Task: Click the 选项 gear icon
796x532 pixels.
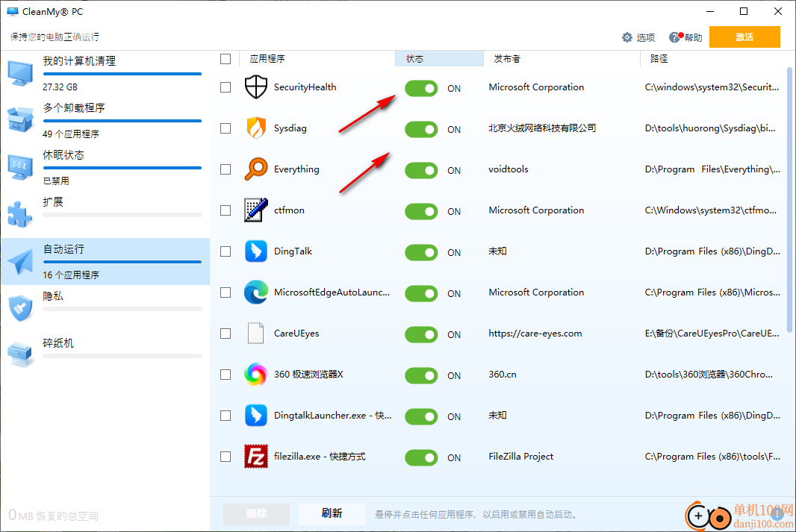Action: (x=627, y=37)
